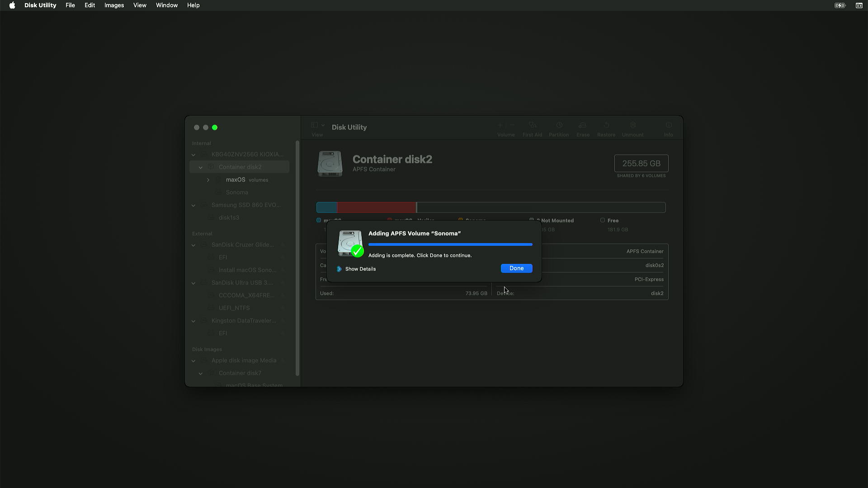Click the Unmount toolbar icon
The height and width of the screenshot is (488, 868).
pos(632,125)
